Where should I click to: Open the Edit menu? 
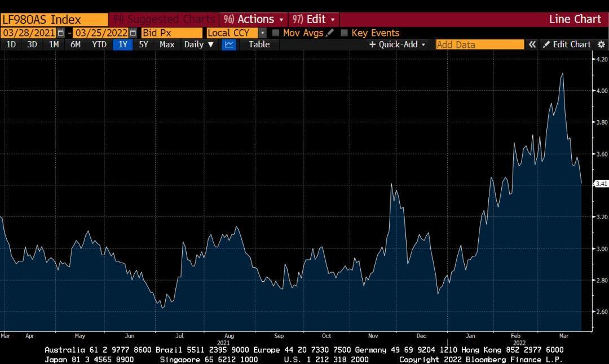click(x=314, y=19)
